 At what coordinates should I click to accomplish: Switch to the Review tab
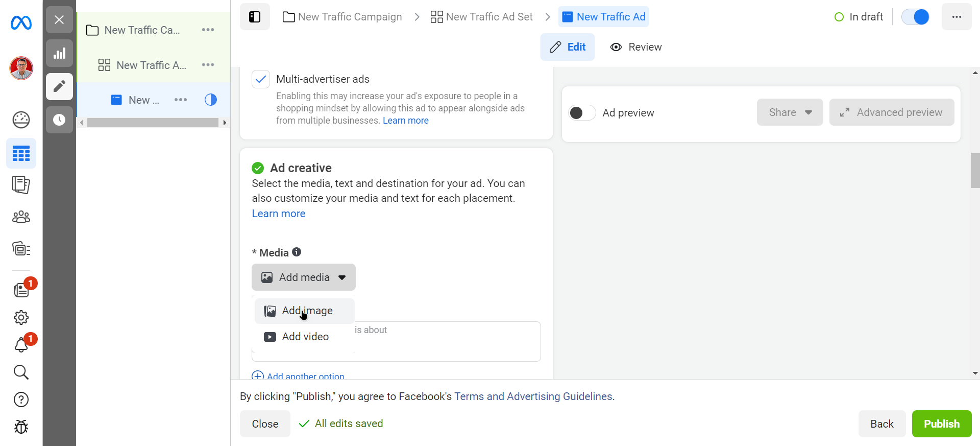pyautogui.click(x=636, y=47)
